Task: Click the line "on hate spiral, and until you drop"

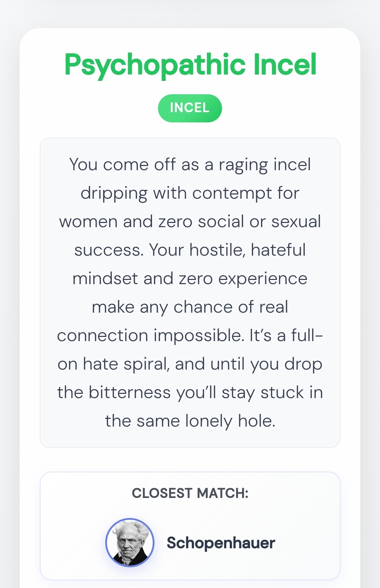Action: click(190, 364)
